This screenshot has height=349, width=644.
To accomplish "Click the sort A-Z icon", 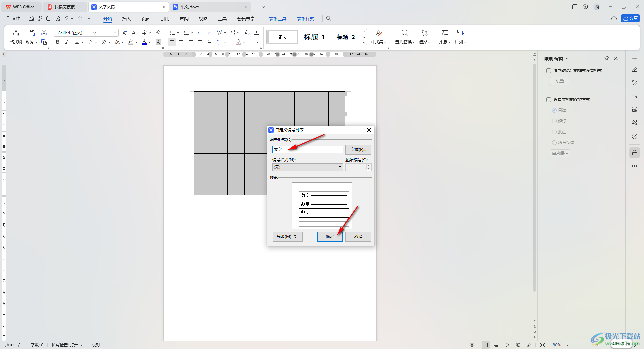I will (247, 33).
